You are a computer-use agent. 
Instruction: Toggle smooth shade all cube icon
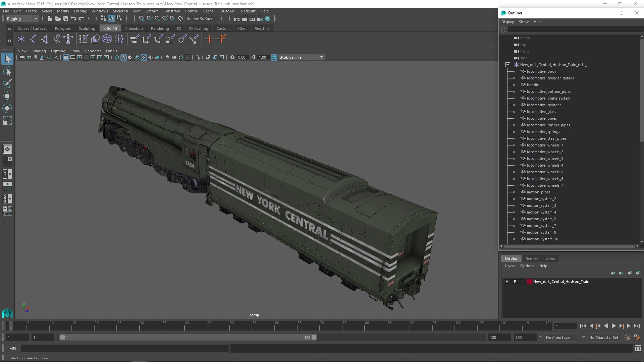tap(123, 57)
